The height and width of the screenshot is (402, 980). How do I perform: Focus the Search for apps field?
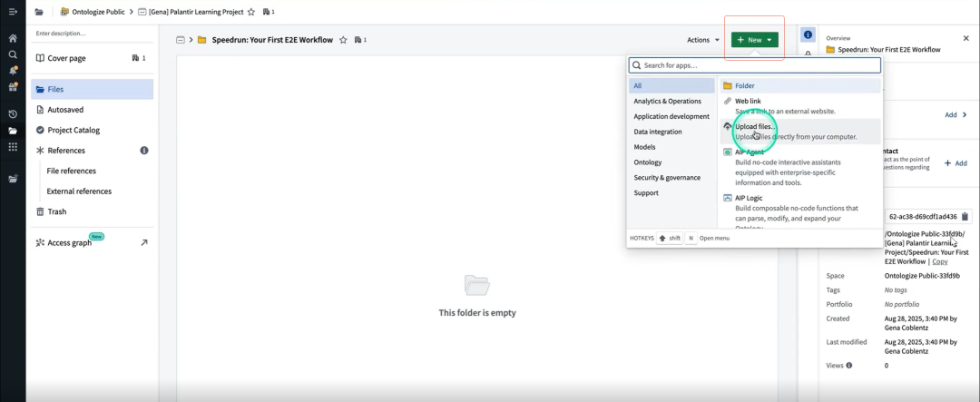point(754,65)
